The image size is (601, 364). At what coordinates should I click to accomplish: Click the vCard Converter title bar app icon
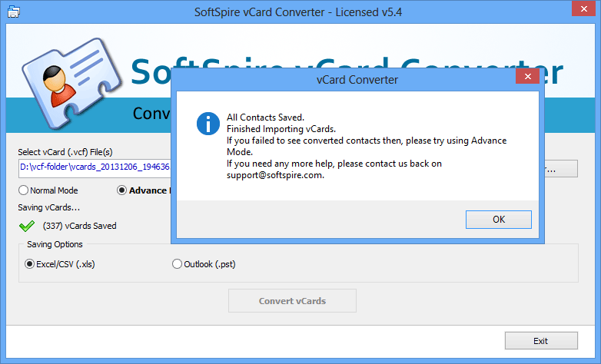coord(12,12)
